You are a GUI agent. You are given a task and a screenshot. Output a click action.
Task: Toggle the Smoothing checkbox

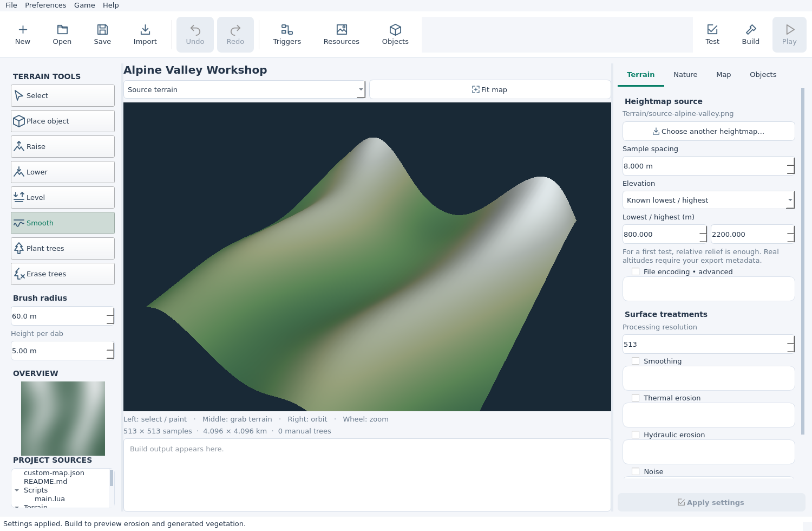636,361
